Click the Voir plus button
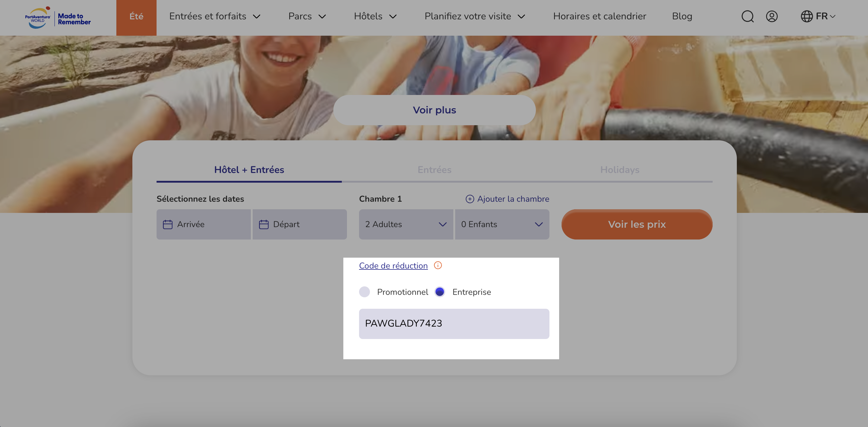 click(x=434, y=110)
